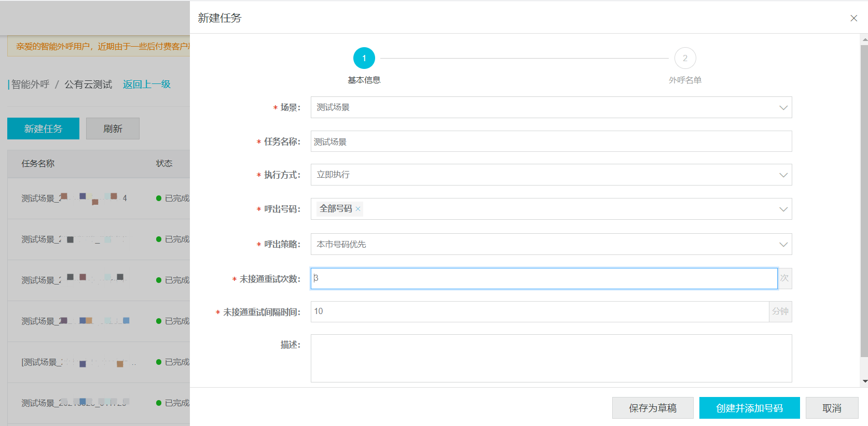Click the orange notice banner text

103,47
